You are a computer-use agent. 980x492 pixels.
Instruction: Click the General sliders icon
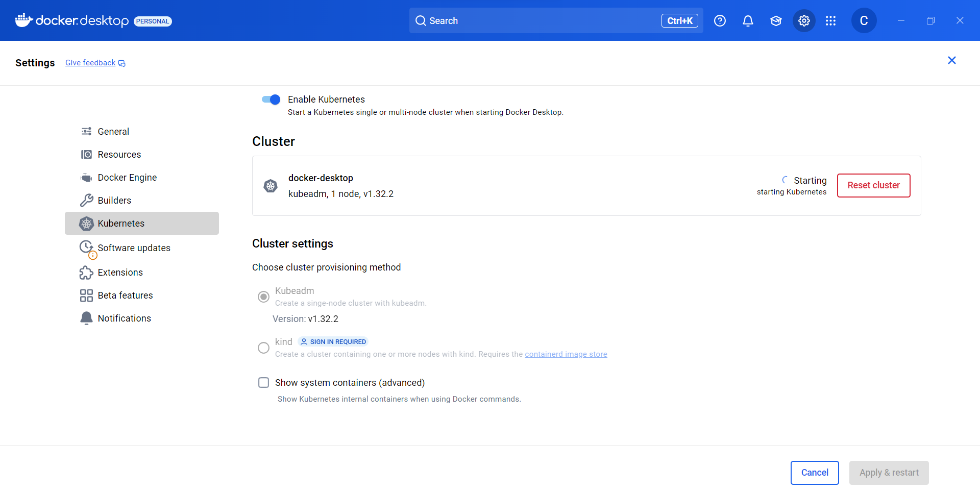(86, 131)
